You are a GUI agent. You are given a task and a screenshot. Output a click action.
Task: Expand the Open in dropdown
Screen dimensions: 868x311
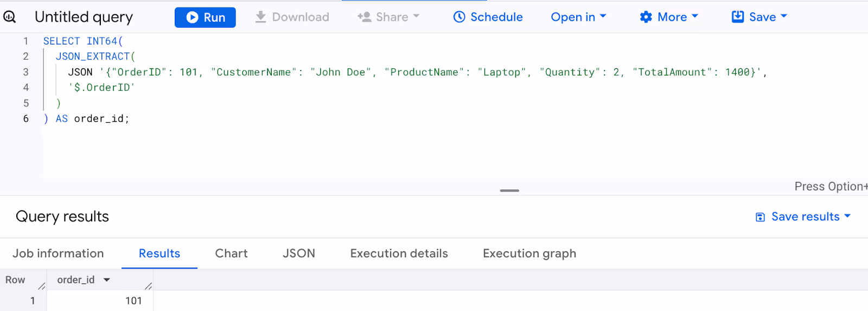[x=578, y=17]
